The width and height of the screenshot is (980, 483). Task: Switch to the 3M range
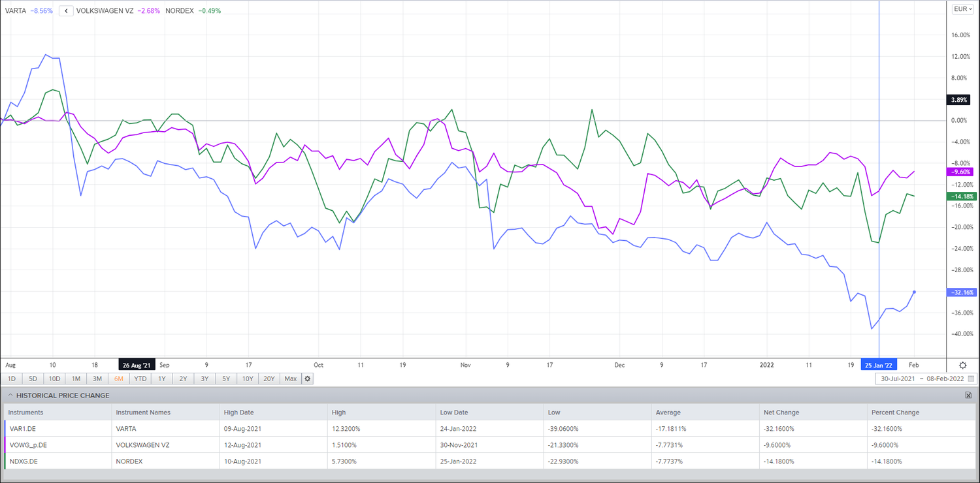tap(97, 379)
